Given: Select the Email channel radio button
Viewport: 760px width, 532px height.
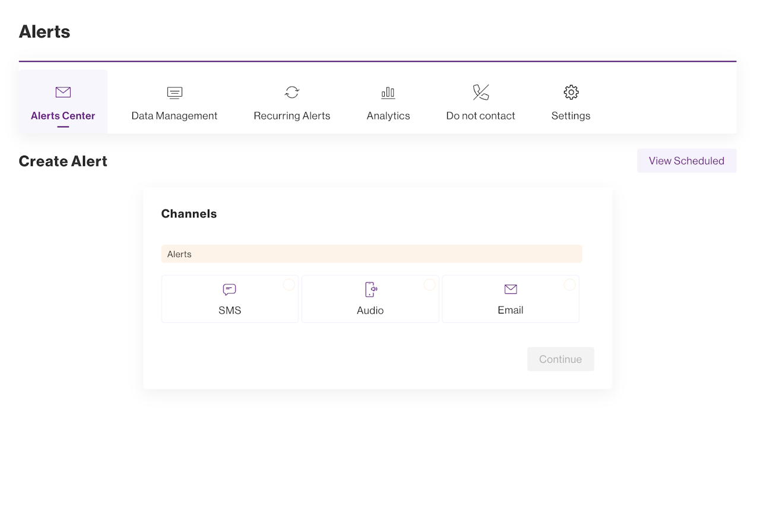Looking at the screenshot, I should click(569, 285).
